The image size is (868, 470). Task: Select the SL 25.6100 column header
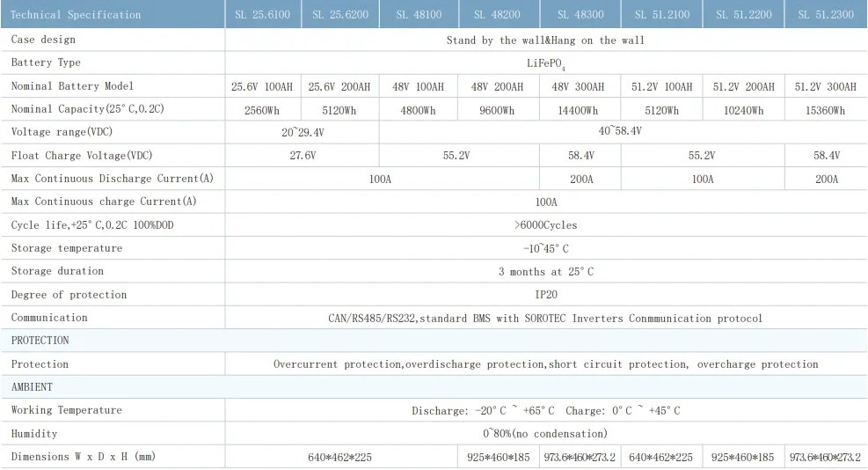[263, 15]
